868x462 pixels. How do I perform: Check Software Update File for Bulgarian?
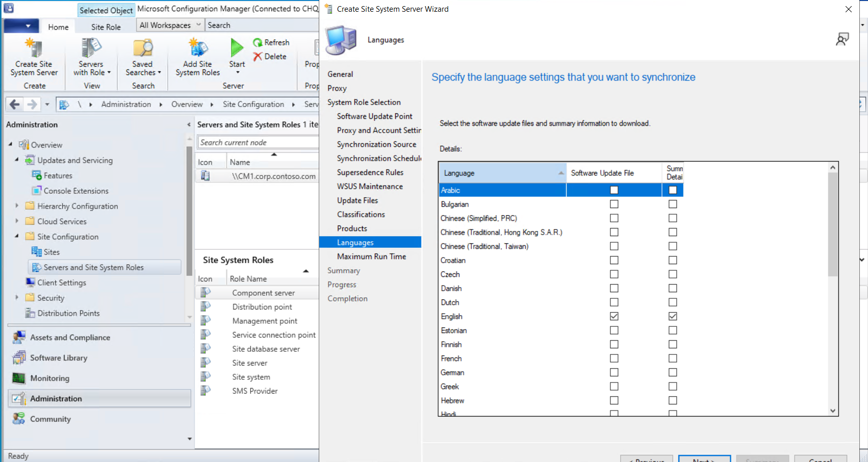pyautogui.click(x=614, y=204)
